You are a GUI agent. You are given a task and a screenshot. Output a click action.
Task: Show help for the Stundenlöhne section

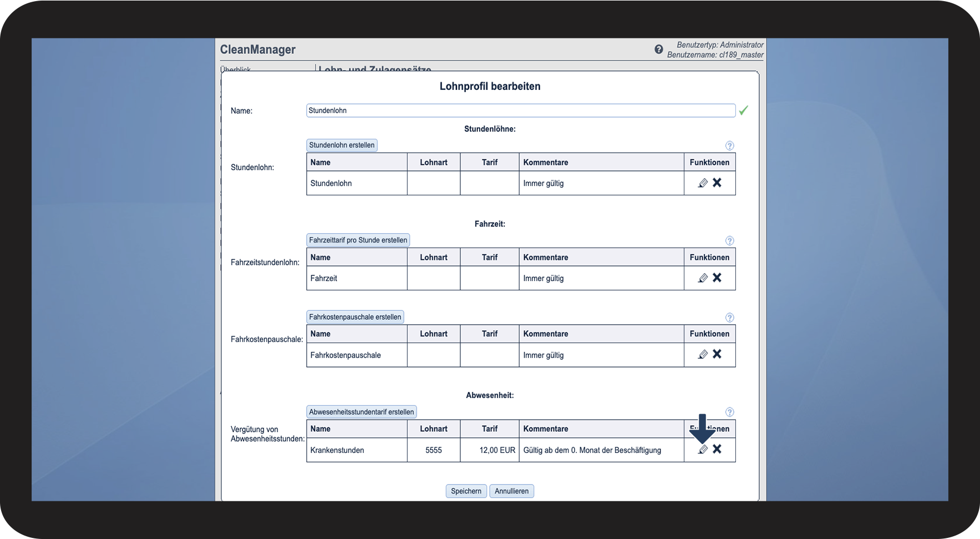click(x=729, y=145)
